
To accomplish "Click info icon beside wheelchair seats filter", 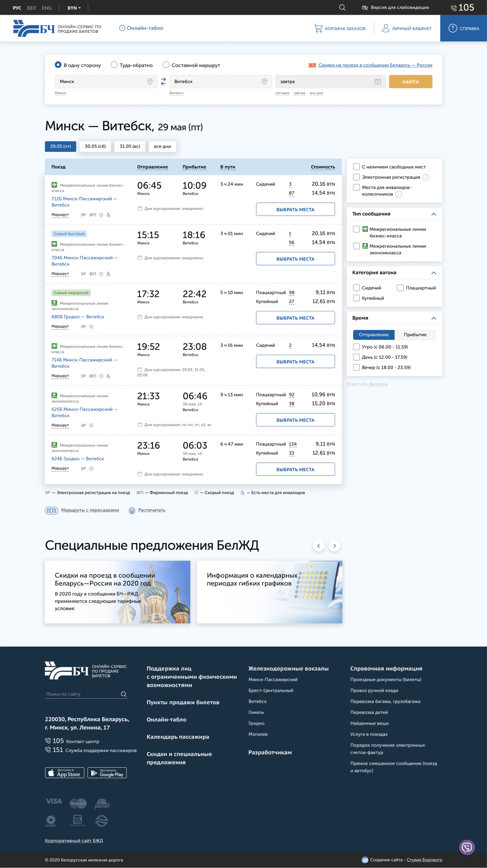I will pyautogui.click(x=398, y=194).
